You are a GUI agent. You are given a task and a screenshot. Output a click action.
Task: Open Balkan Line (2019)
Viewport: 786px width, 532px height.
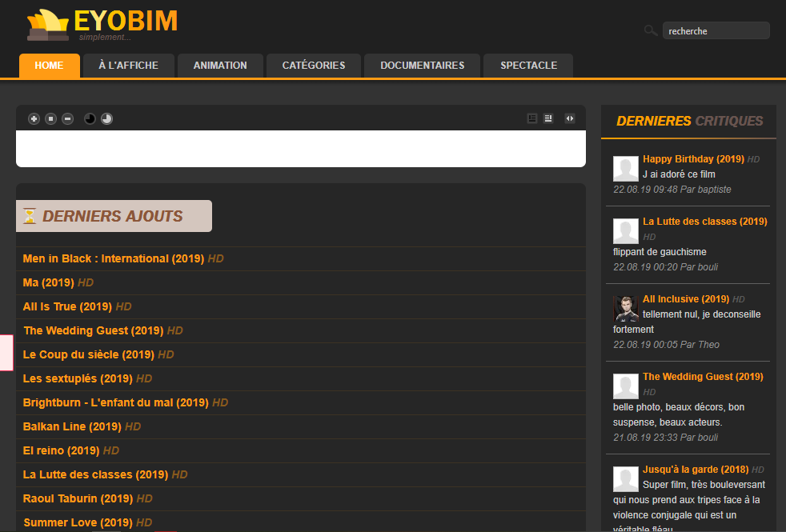pyautogui.click(x=72, y=427)
